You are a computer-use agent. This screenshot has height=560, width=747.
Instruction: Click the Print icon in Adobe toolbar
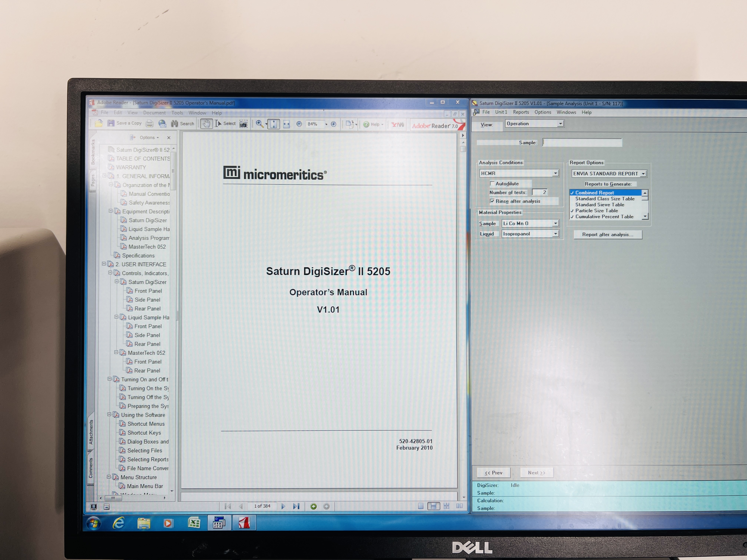pyautogui.click(x=150, y=124)
